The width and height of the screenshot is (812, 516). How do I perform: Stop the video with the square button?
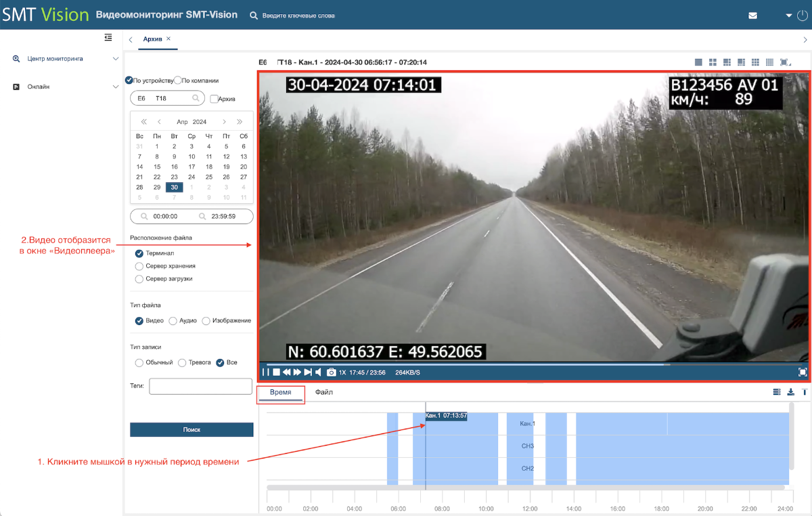click(x=276, y=372)
